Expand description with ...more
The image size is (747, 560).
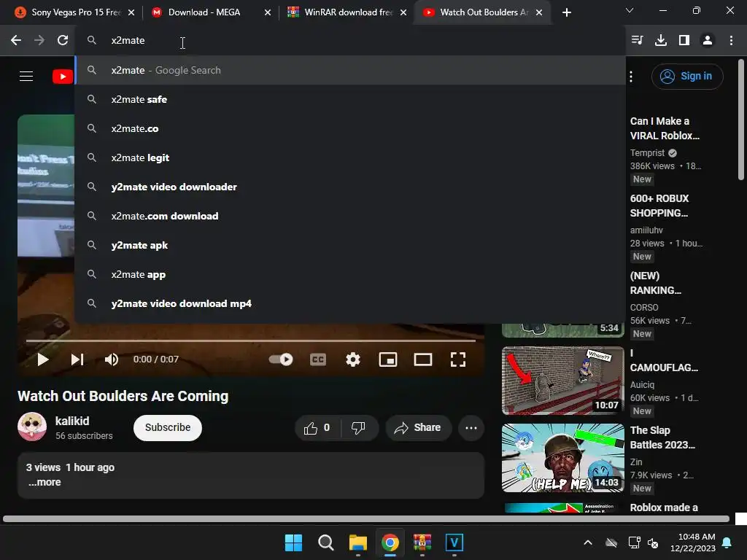tap(44, 483)
